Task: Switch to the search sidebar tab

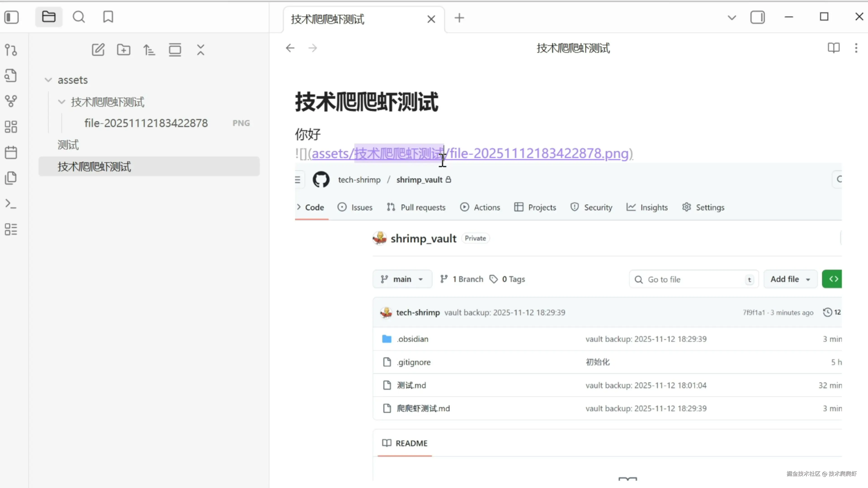Action: point(78,17)
